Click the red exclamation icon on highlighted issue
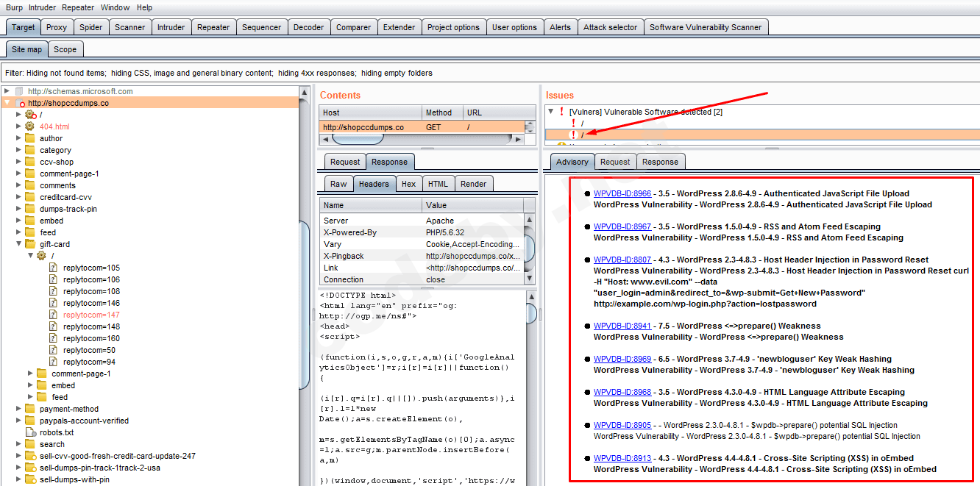Viewport: 980px width, 486px height. tap(573, 135)
